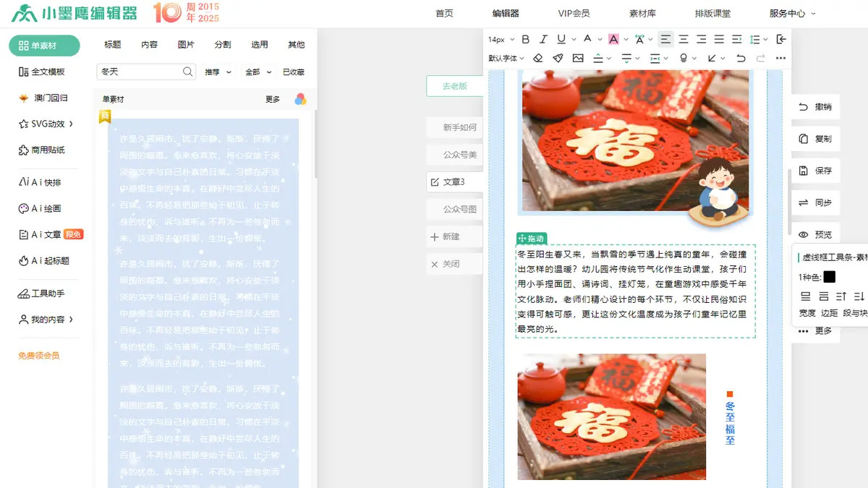Switch to the 图片 tab
This screenshot has width=868, height=488.
click(x=186, y=44)
